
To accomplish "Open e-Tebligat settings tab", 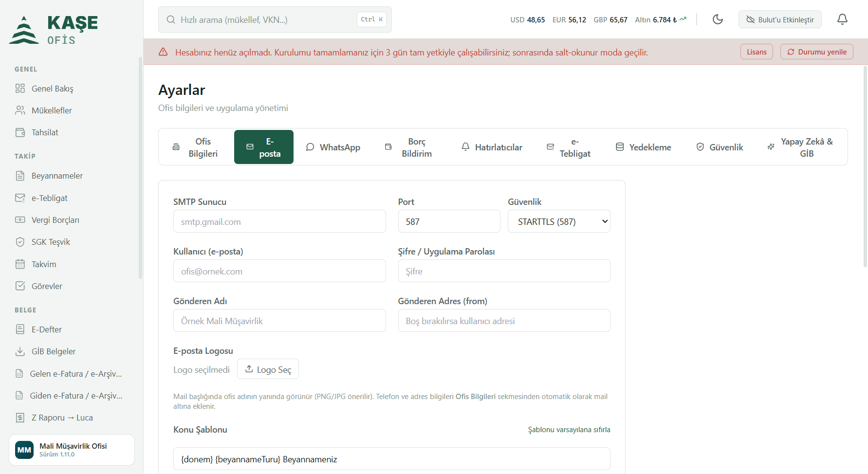I will pos(569,147).
